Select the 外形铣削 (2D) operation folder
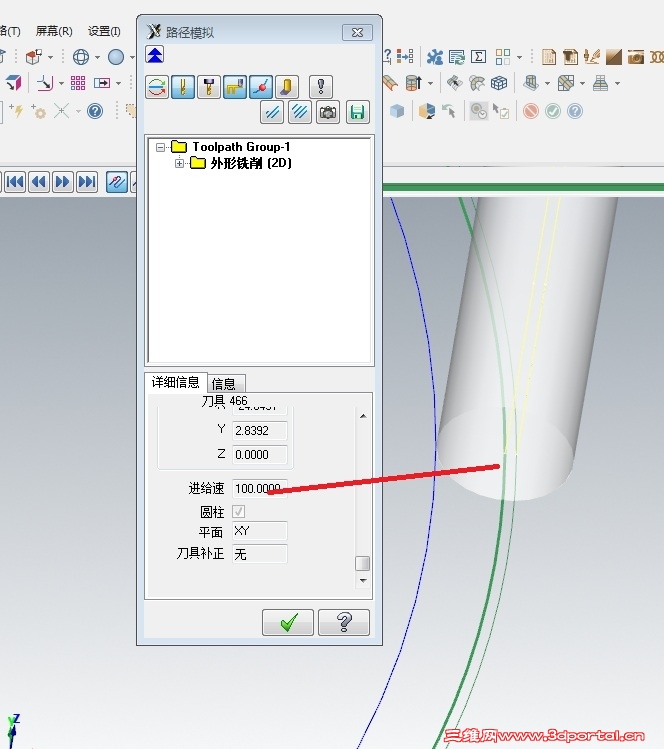664x749 pixels. point(251,163)
